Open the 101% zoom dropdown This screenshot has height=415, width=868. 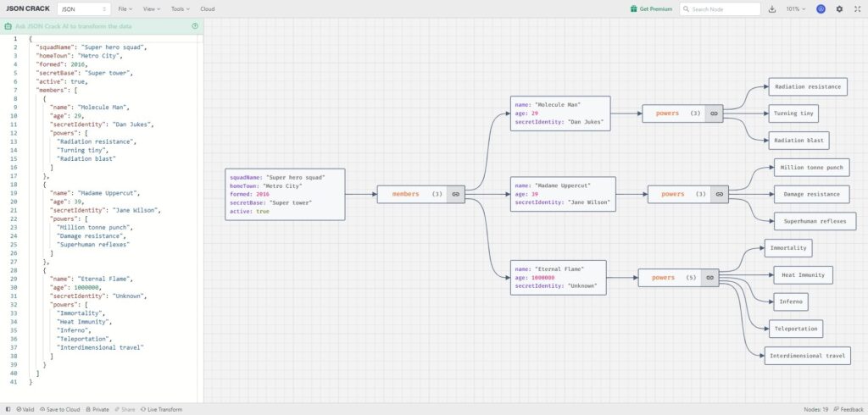click(x=796, y=8)
